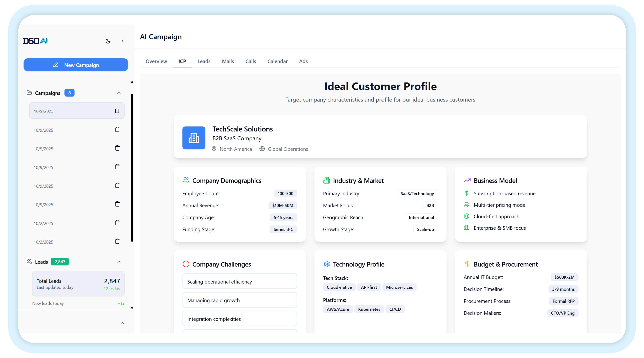Switch to the Overview tab
The image size is (644, 358).
156,61
